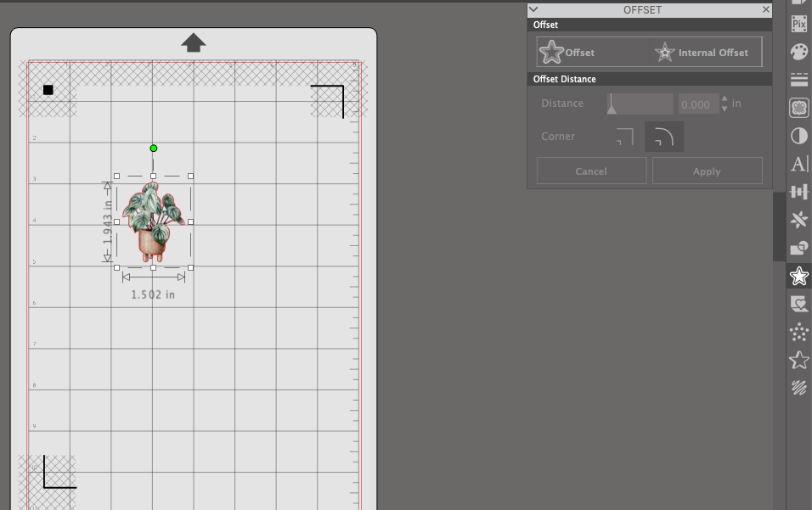
Task: Click the green rotation handle above plant
Action: pyautogui.click(x=153, y=149)
